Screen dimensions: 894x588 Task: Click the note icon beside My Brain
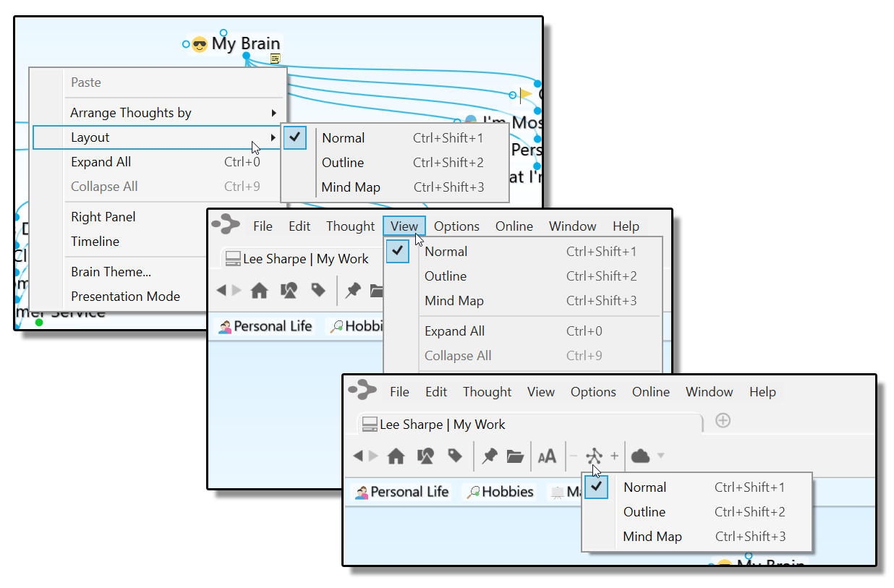pos(275,59)
